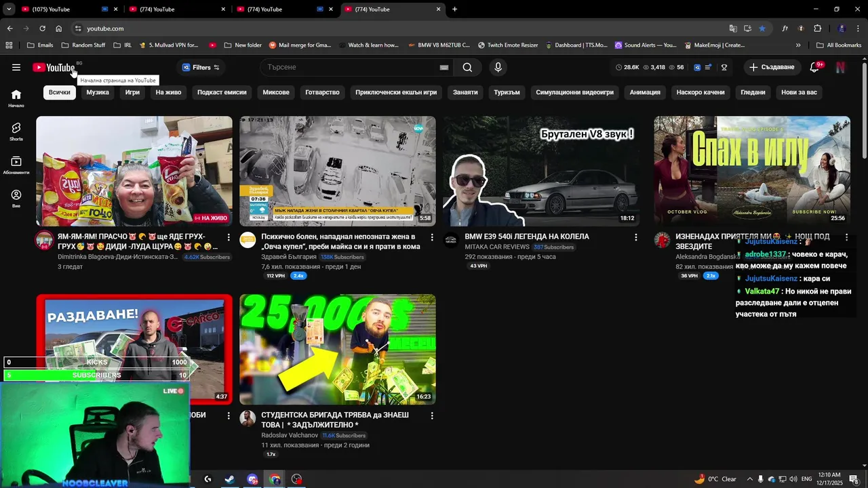Select the 'Анимация' filter chip

(x=645, y=92)
